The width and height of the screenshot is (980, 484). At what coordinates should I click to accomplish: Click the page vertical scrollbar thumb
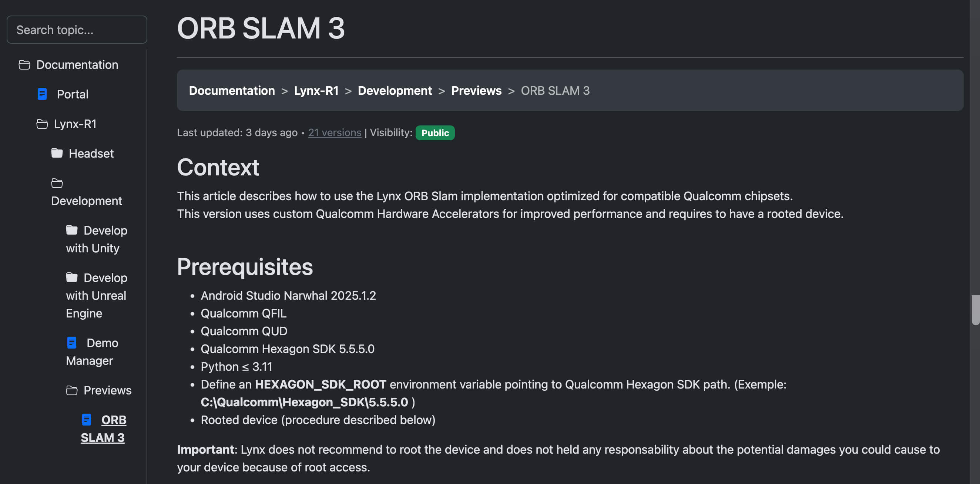[975, 310]
